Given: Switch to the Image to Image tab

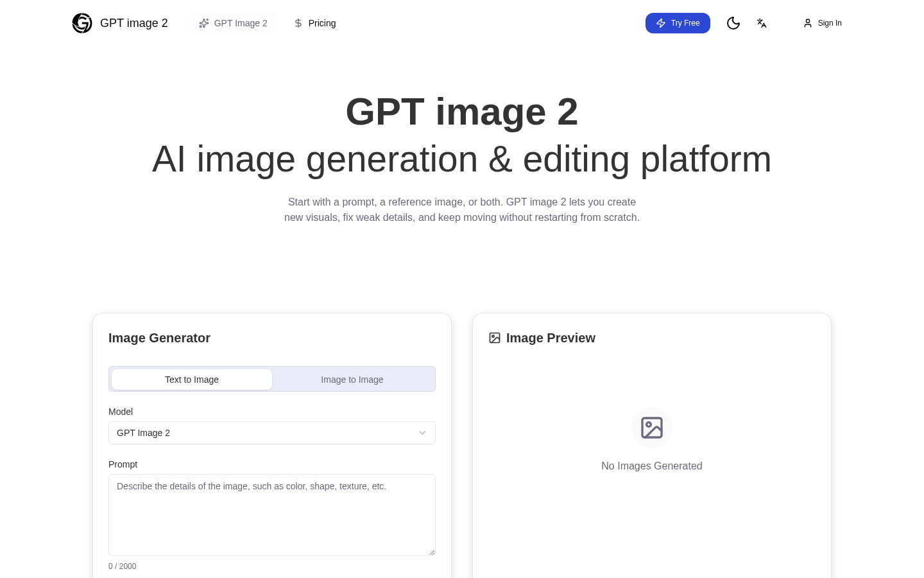Looking at the screenshot, I should pyautogui.click(x=352, y=380).
